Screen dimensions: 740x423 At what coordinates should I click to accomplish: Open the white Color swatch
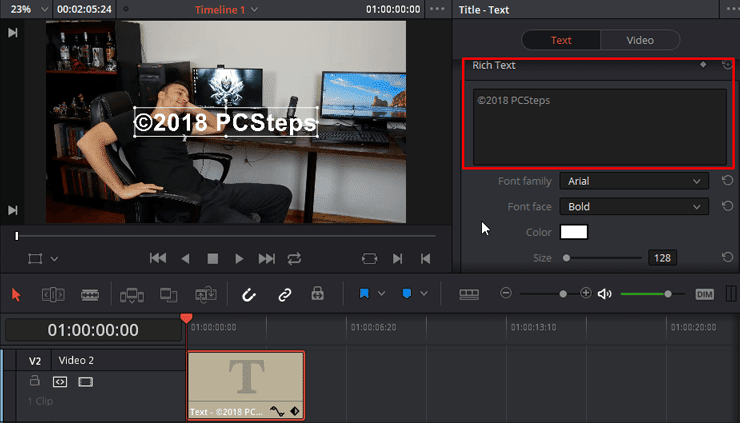tap(574, 232)
